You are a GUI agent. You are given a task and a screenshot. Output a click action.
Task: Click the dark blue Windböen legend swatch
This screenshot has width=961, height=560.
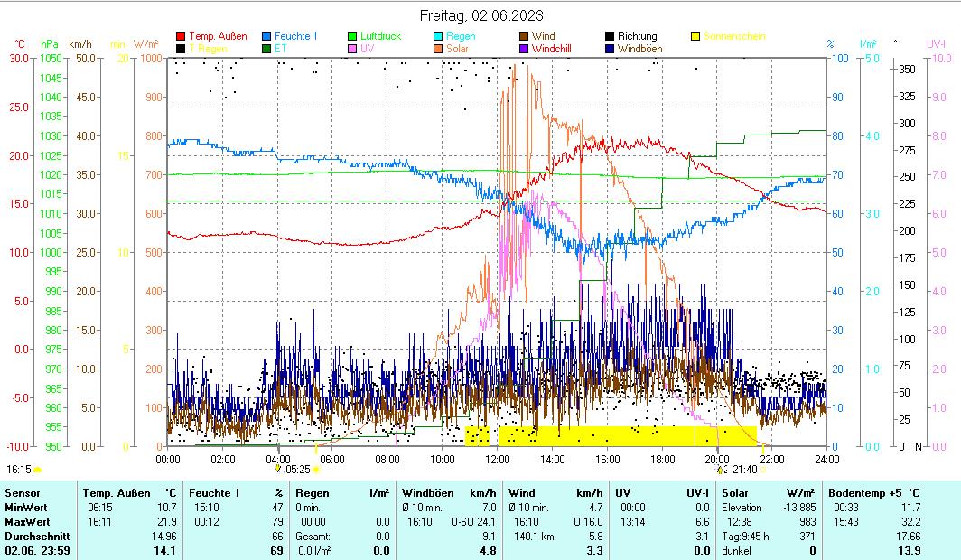click(x=610, y=49)
